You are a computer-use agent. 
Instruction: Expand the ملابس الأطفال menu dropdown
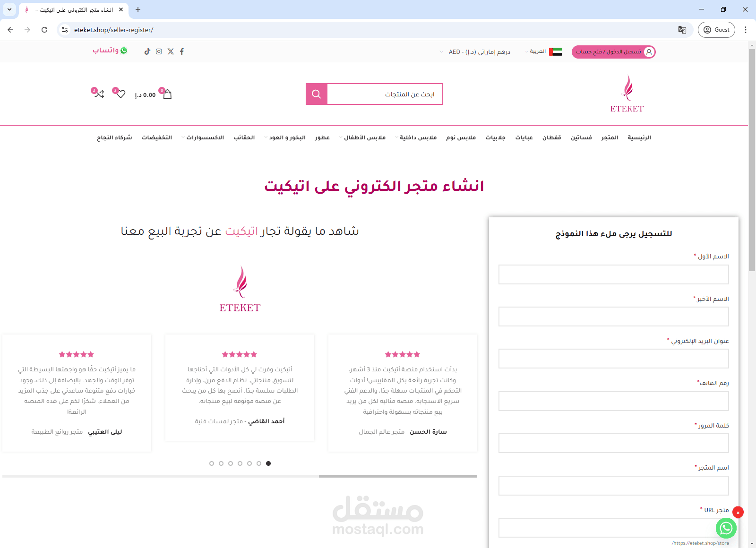tap(362, 137)
